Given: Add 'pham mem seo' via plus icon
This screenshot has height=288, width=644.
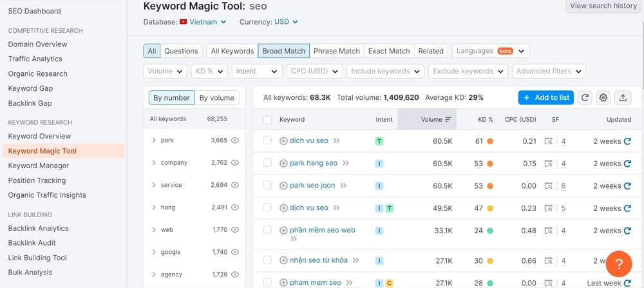Looking at the screenshot, I should point(283,283).
